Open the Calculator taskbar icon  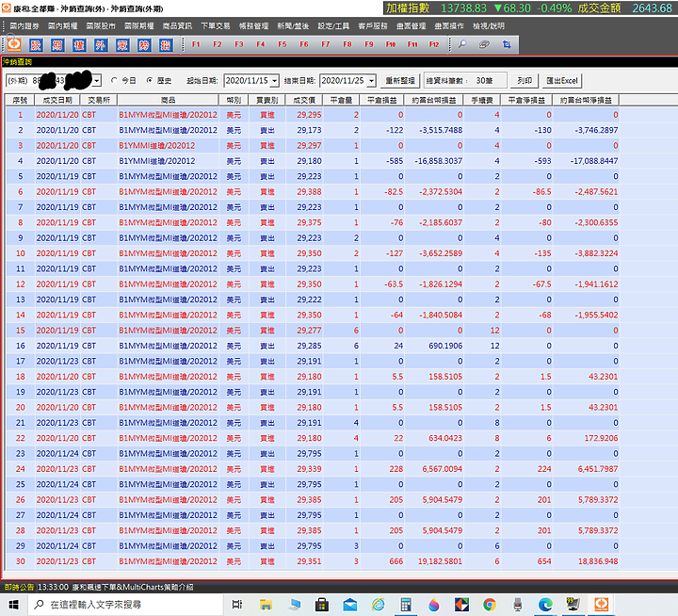pyautogui.click(x=406, y=605)
